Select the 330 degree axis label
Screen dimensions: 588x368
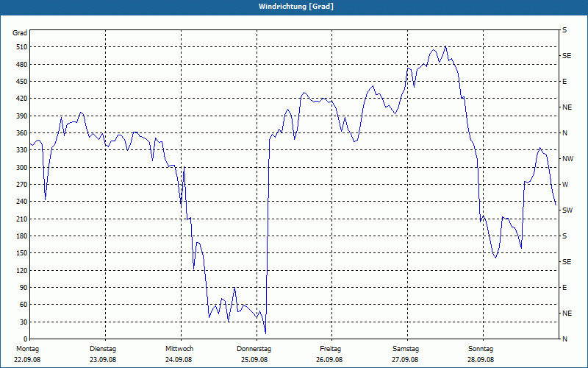click(22, 150)
